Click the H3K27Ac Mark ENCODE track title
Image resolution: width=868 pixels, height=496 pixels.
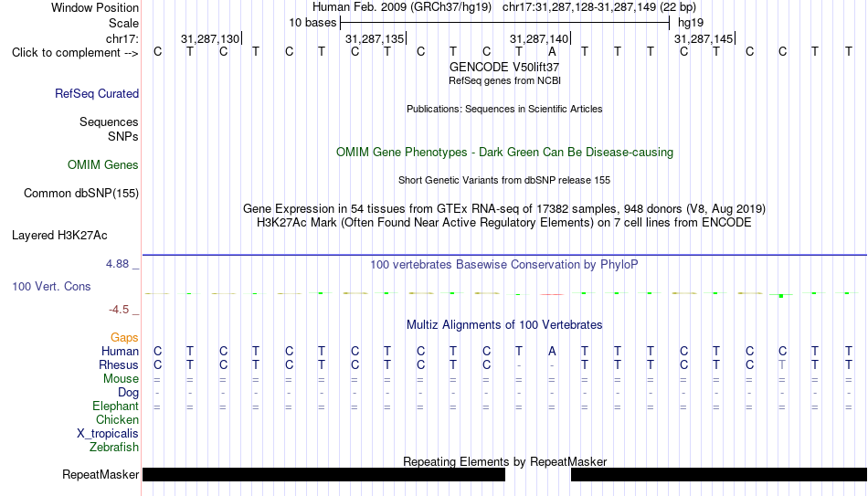point(504,223)
